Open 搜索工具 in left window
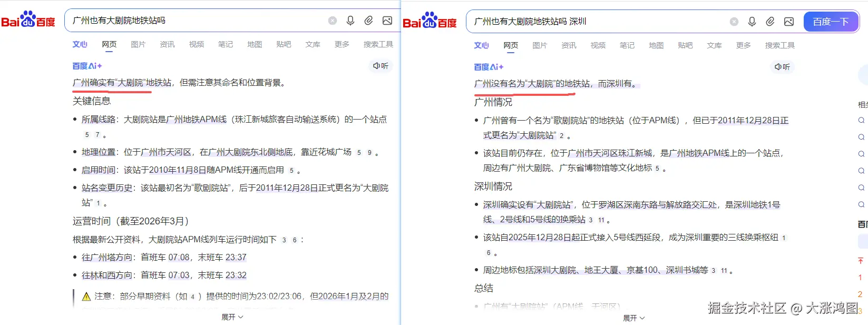This screenshot has height=325, width=868. [378, 44]
